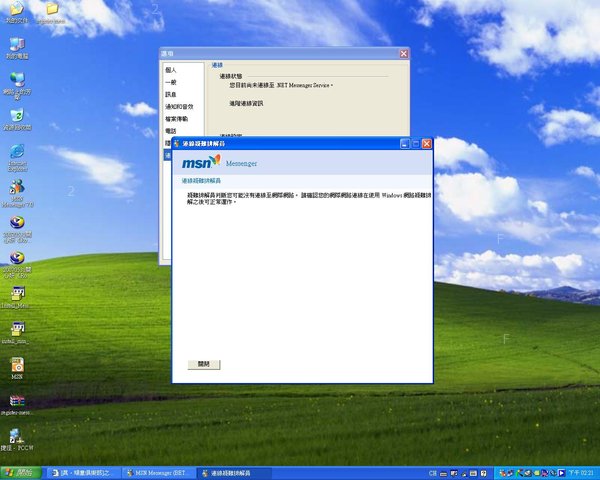
Task: Open the Recycle Bin on the desktop
Action: [17, 119]
